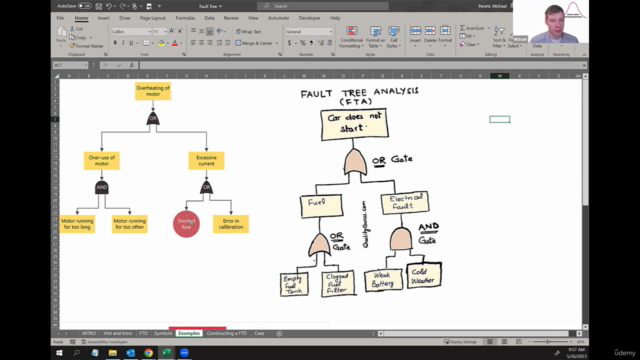Switch to the View tab
Viewport: 640px width, 360px height.
click(x=253, y=18)
